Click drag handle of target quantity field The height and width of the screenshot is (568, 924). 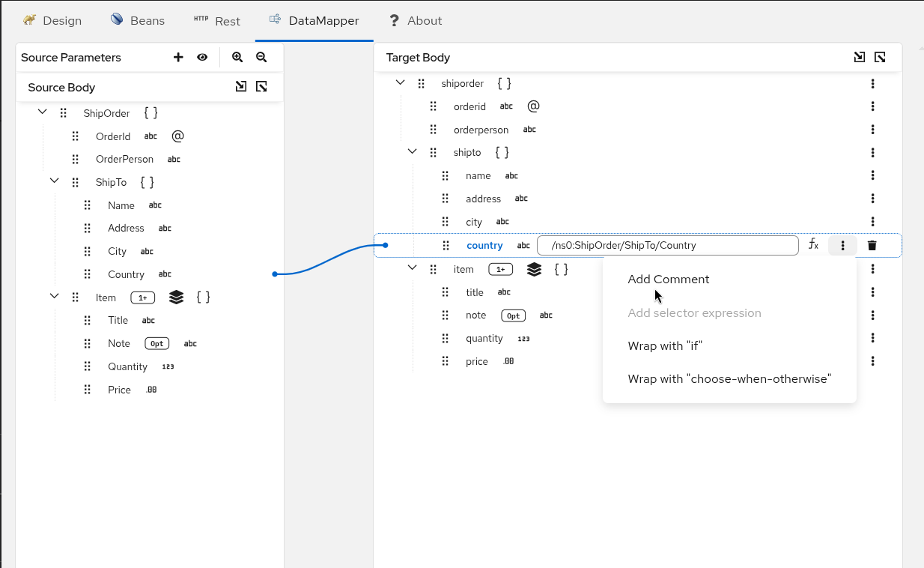pos(446,338)
